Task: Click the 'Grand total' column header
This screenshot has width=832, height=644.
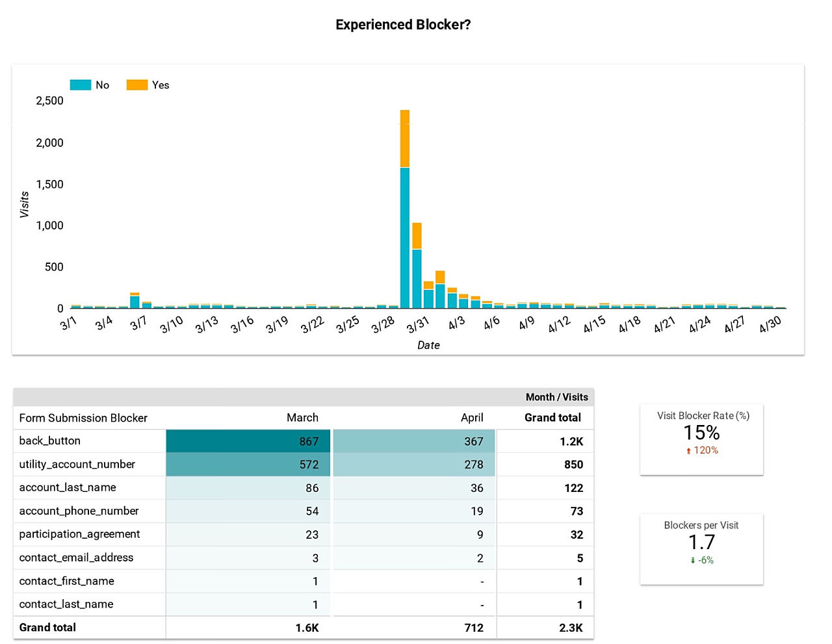Action: pyautogui.click(x=552, y=418)
